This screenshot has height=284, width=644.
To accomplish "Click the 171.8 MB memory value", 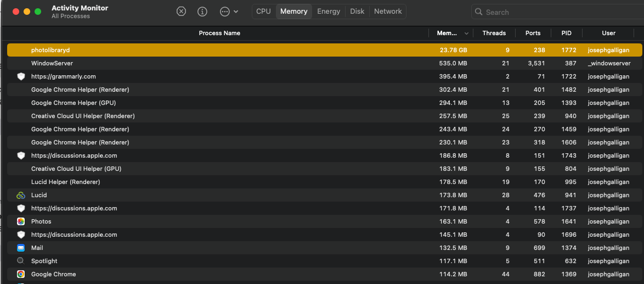I will pyautogui.click(x=453, y=208).
